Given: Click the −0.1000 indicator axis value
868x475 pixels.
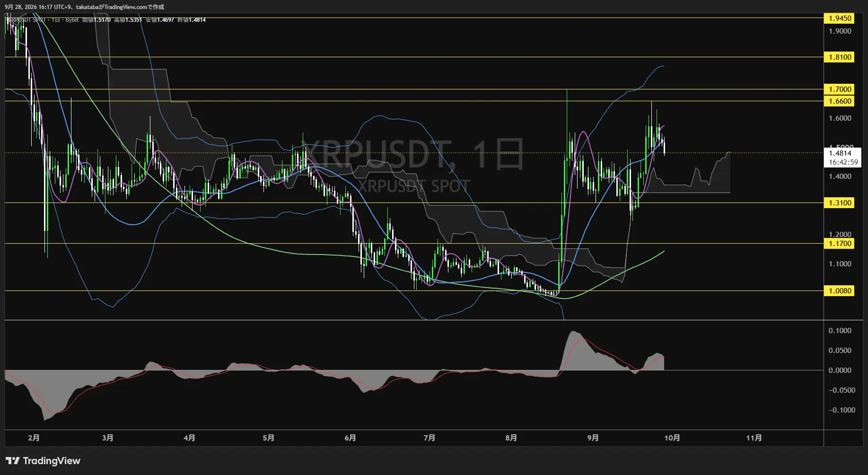Looking at the screenshot, I should click(x=842, y=410).
